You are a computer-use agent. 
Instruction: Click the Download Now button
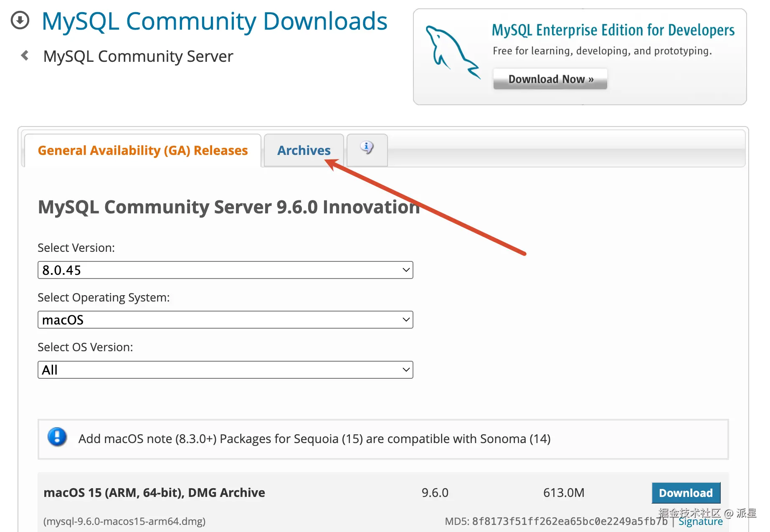(550, 79)
